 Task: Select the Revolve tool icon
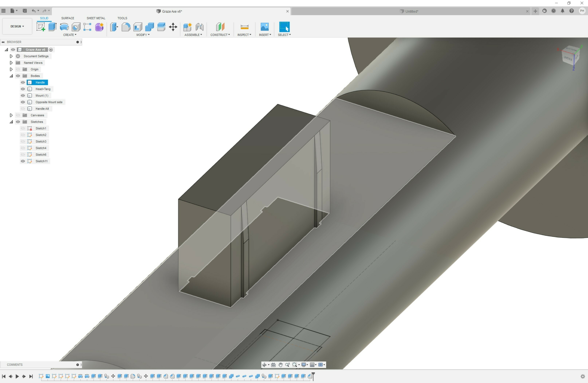pos(64,27)
